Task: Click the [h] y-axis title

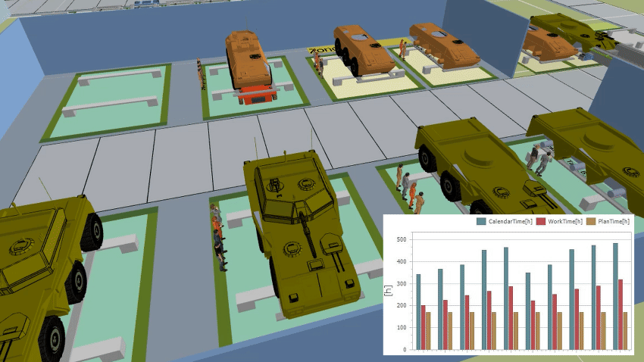Action: [x=388, y=291]
